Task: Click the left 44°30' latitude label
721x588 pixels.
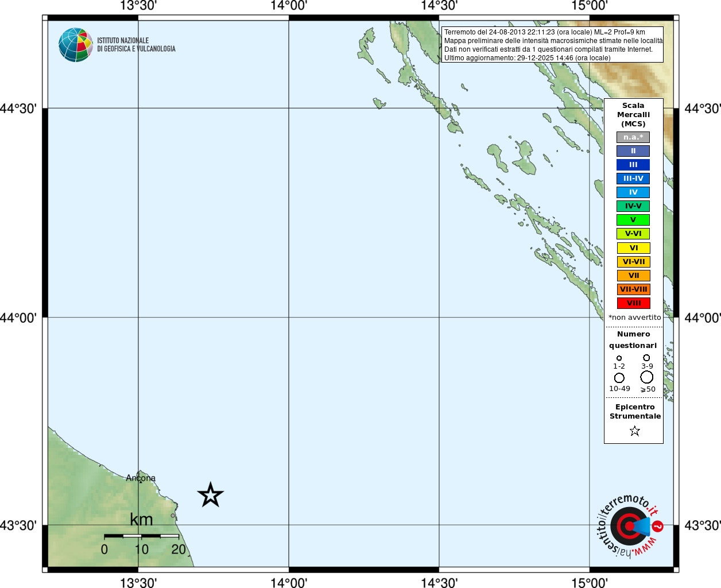Action: point(18,109)
